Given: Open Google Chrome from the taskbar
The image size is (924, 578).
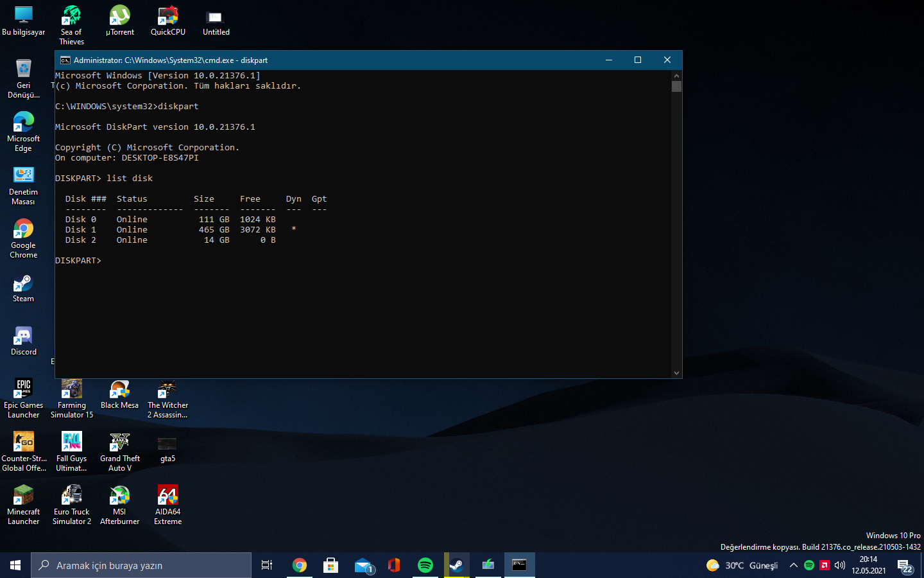Looking at the screenshot, I should [299, 565].
